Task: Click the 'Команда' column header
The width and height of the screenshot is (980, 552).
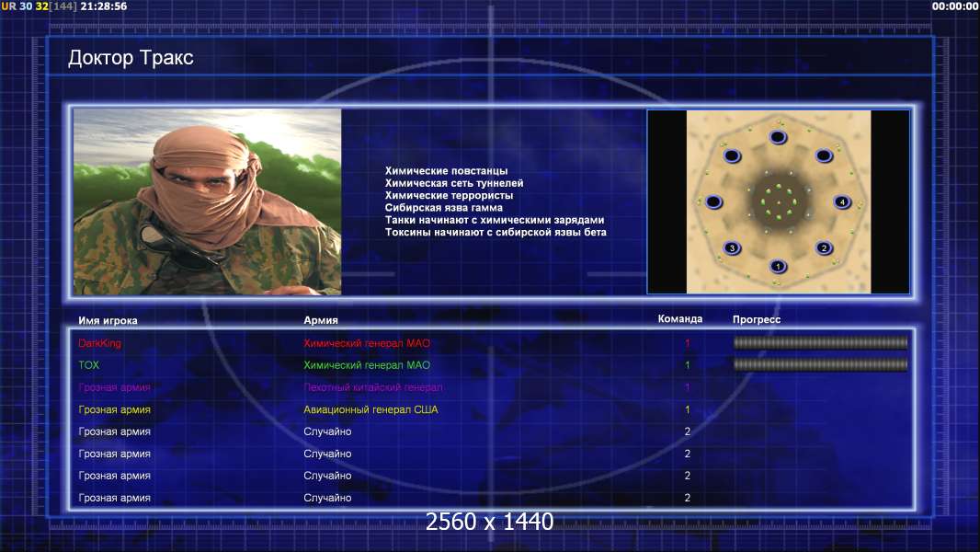Action: [680, 319]
